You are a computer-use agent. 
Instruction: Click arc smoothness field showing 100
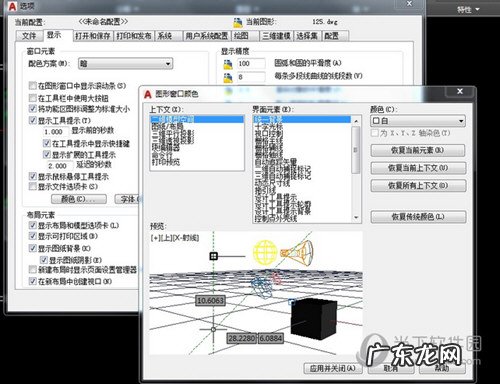[251, 63]
